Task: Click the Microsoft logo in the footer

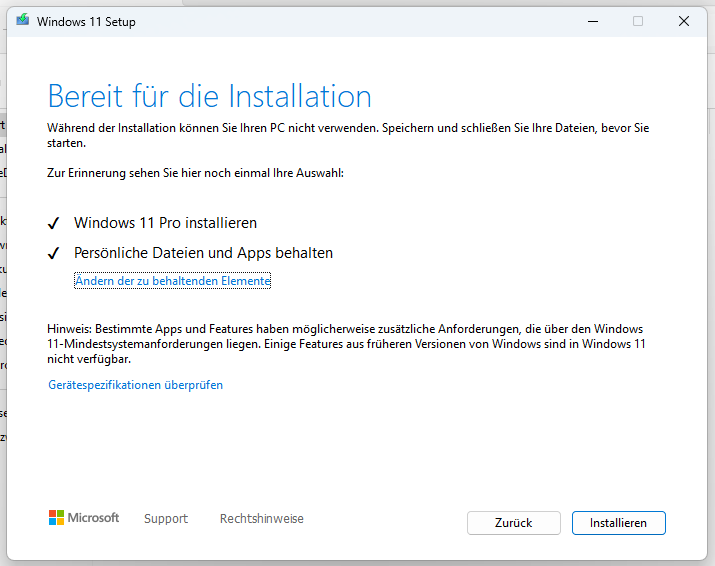Action: point(84,518)
